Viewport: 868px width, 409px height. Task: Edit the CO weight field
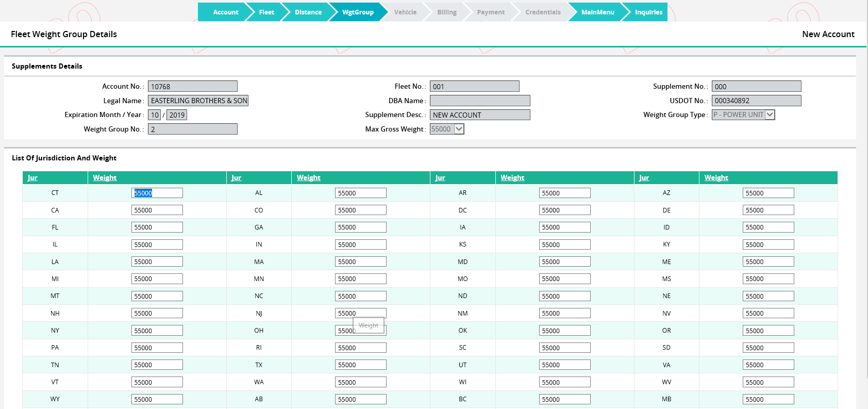[361, 210]
